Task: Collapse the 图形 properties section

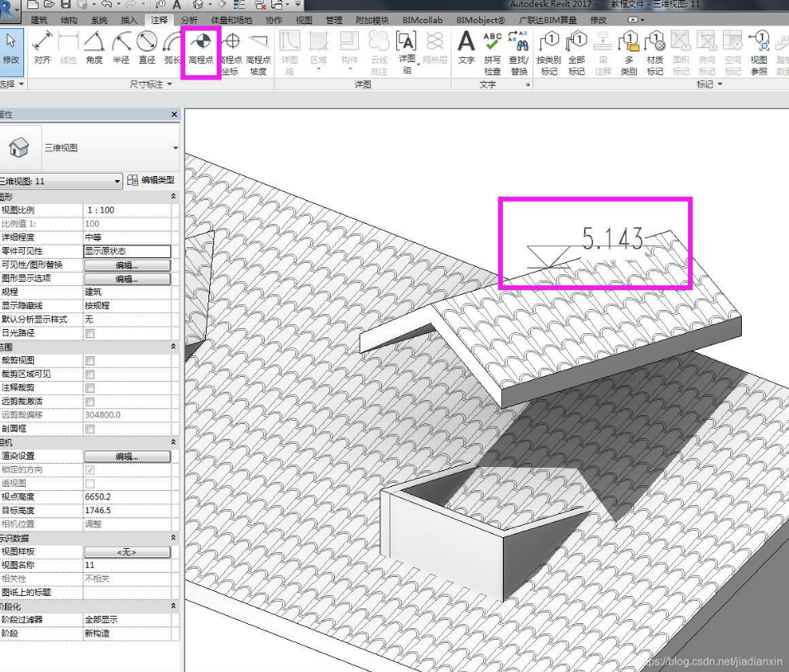Action: [173, 196]
